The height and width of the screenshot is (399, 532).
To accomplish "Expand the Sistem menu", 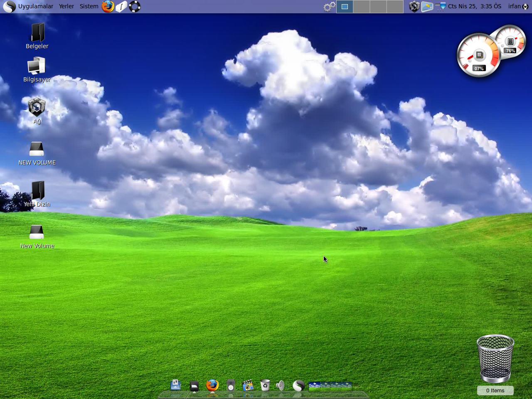I will pos(89,6).
